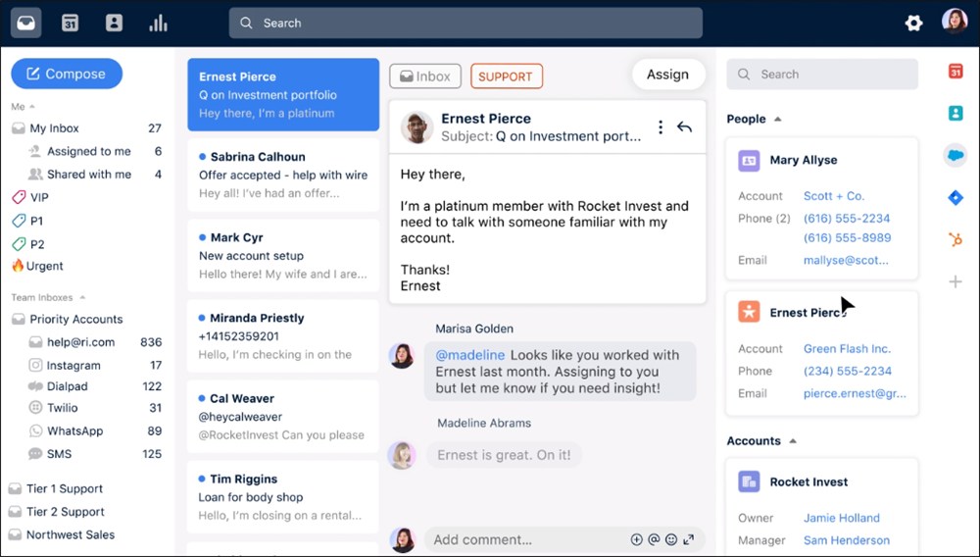Open Tim Riggins conversation
The width and height of the screenshot is (980, 557).
[x=283, y=497]
